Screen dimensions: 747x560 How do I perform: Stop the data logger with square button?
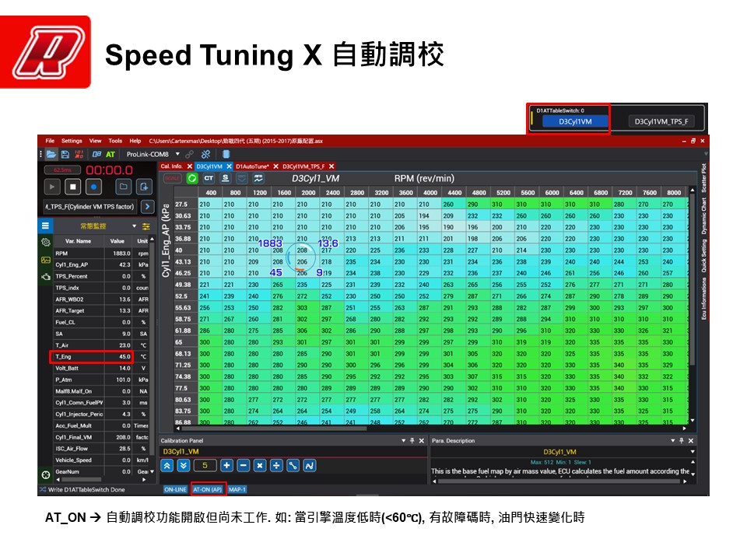(x=73, y=187)
